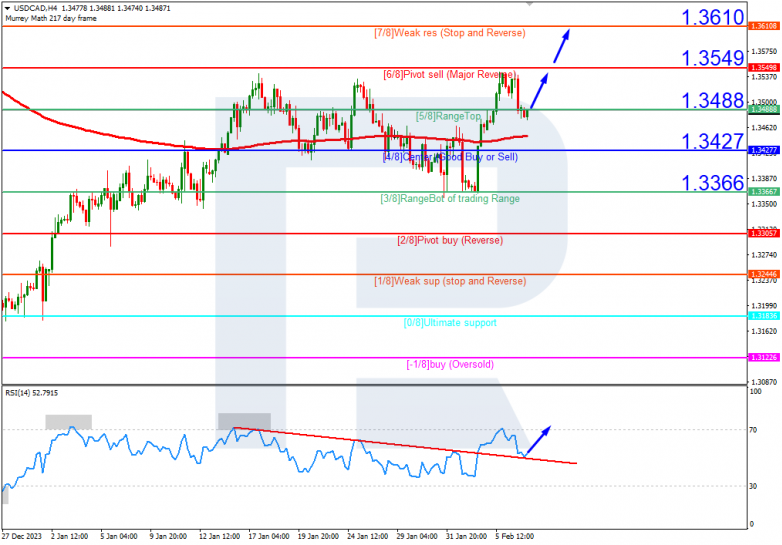This screenshot has height=545, width=782.
Task: Click the magenta 1.31226 price tag
Action: pyautogui.click(x=764, y=358)
